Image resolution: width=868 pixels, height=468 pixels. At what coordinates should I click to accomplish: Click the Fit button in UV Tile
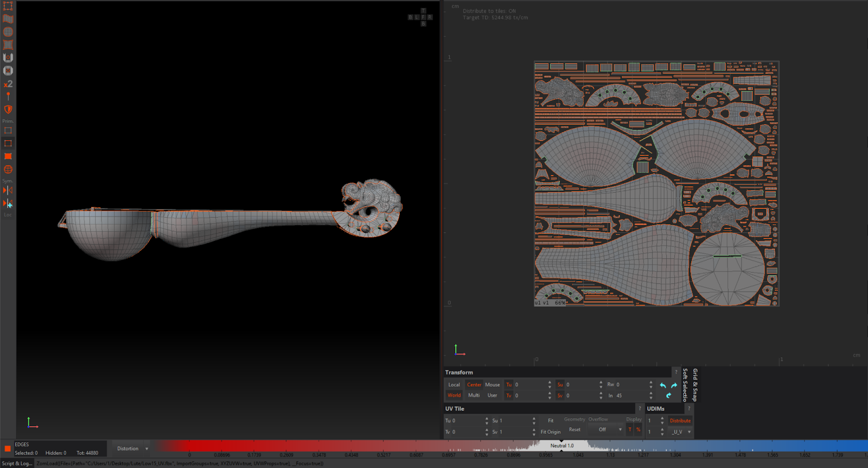coord(551,421)
